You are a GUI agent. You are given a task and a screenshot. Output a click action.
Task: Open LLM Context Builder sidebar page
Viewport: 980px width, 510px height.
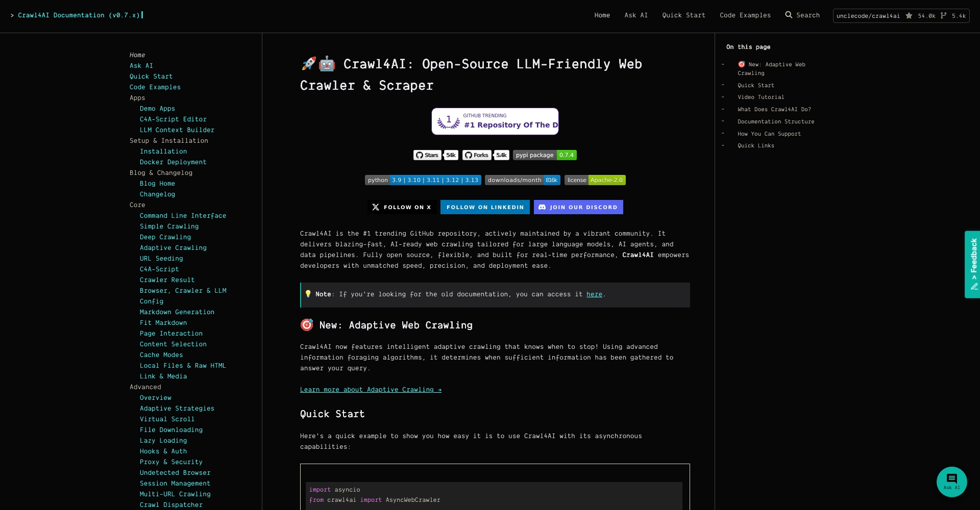tap(177, 130)
